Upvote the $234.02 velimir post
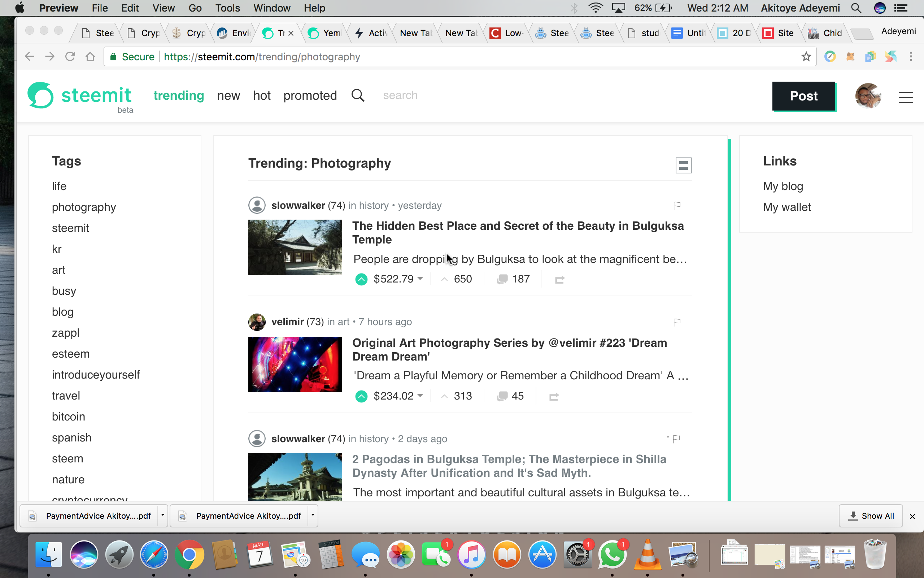The width and height of the screenshot is (924, 578). tap(361, 396)
